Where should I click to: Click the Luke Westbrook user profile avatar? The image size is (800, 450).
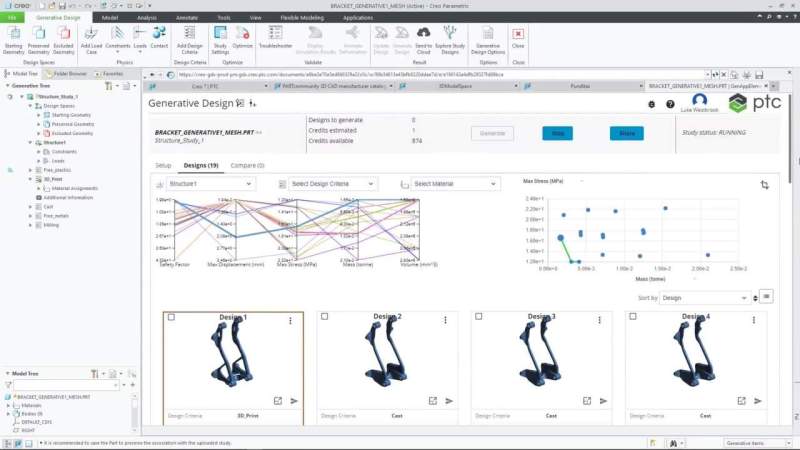pos(699,100)
